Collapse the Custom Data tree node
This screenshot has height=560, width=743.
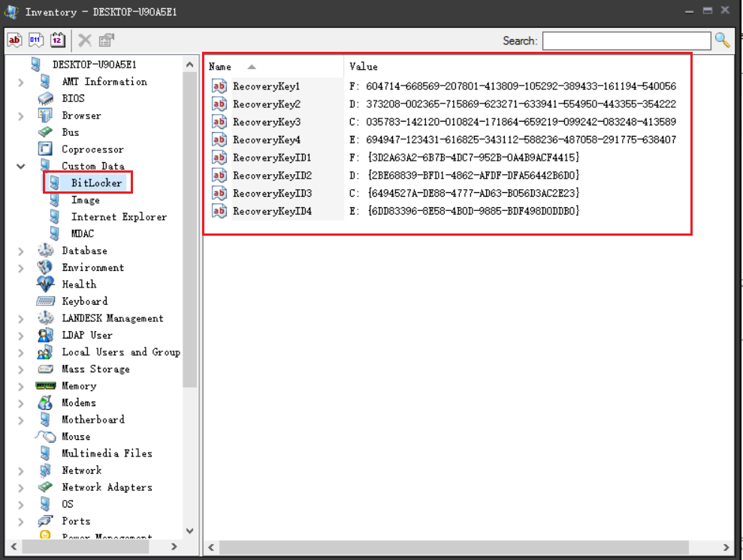(x=21, y=167)
